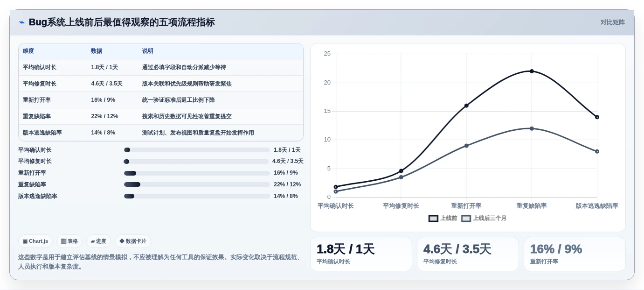Click the 平均修复时长 table row name
The height and width of the screenshot is (290, 644).
tap(40, 84)
